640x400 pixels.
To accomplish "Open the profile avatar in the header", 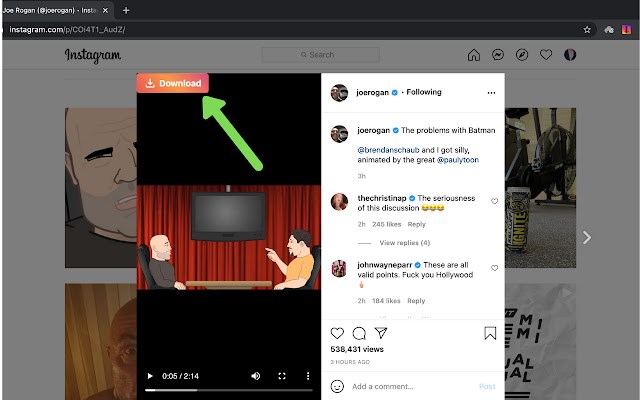I will point(570,55).
